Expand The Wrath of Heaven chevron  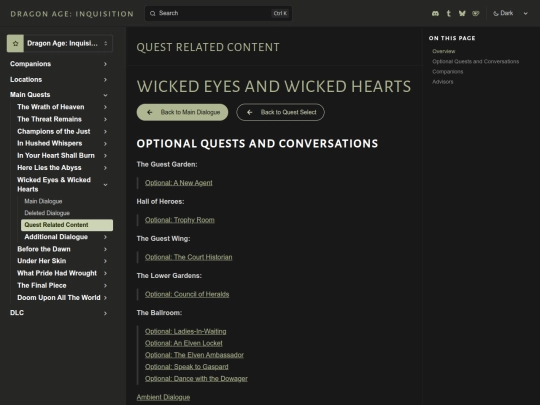click(x=105, y=107)
